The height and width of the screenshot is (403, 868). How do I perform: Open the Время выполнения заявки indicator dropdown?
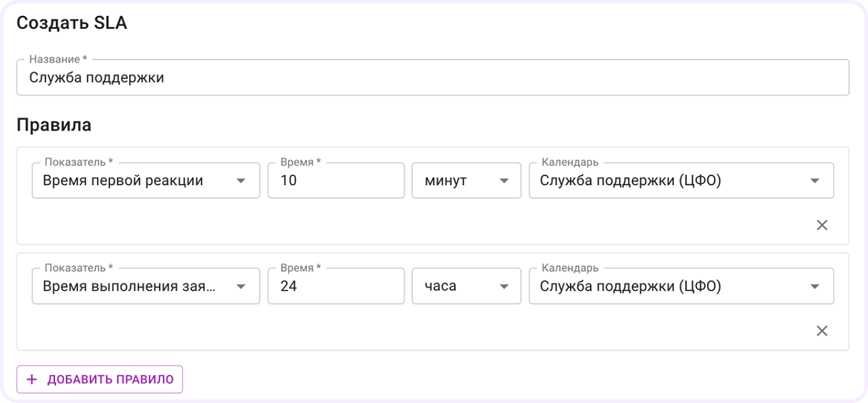[x=136, y=286]
